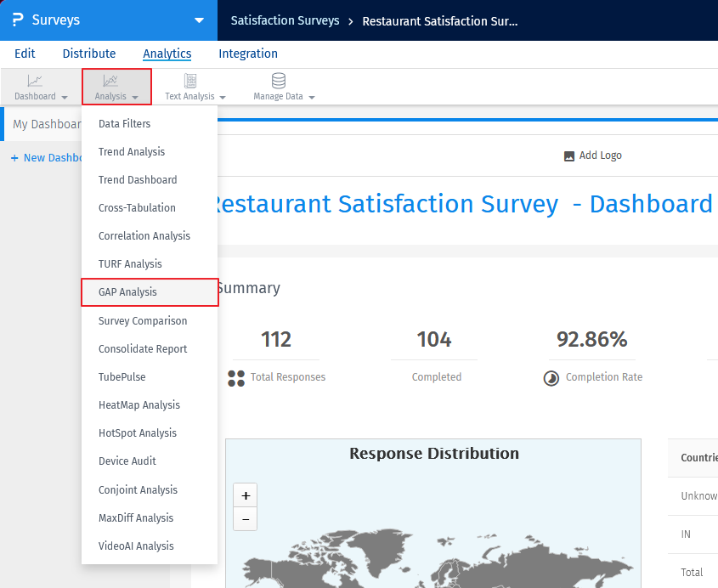Zoom in on the response map

point(246,495)
